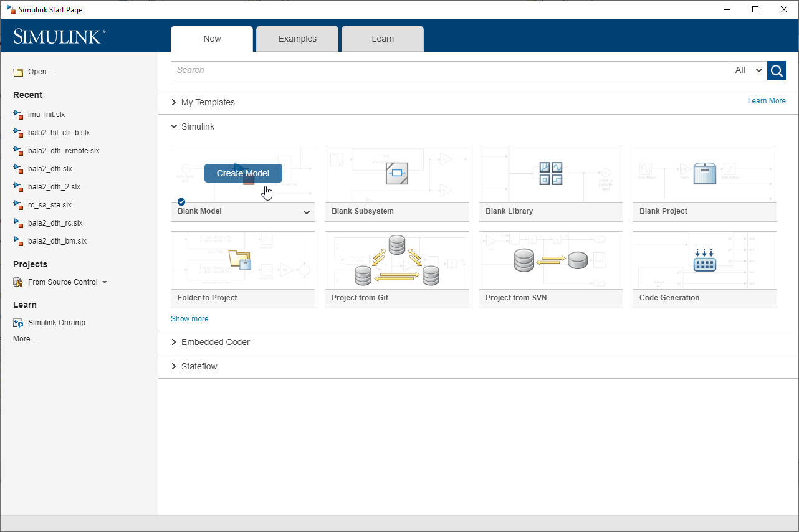Click the Blank Model label

coord(199,211)
